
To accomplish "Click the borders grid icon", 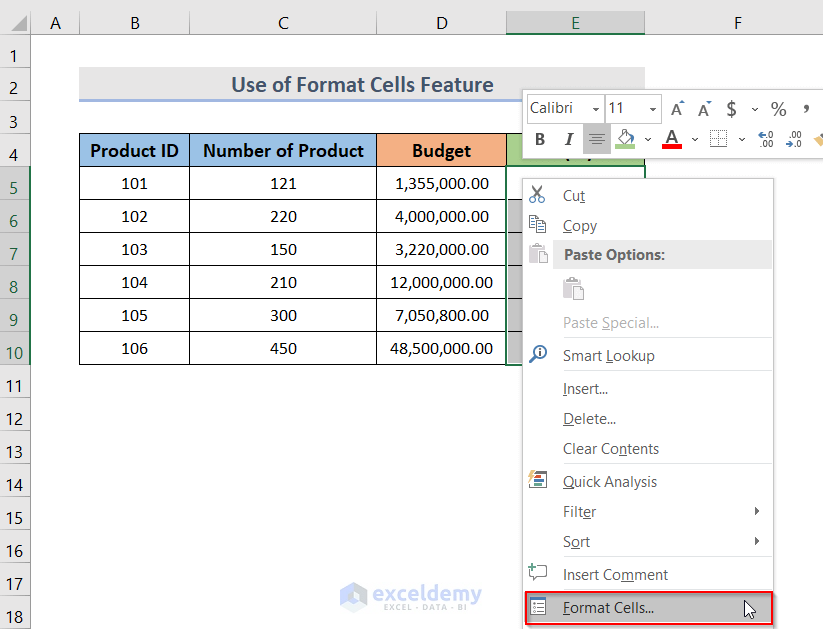I will click(x=718, y=139).
